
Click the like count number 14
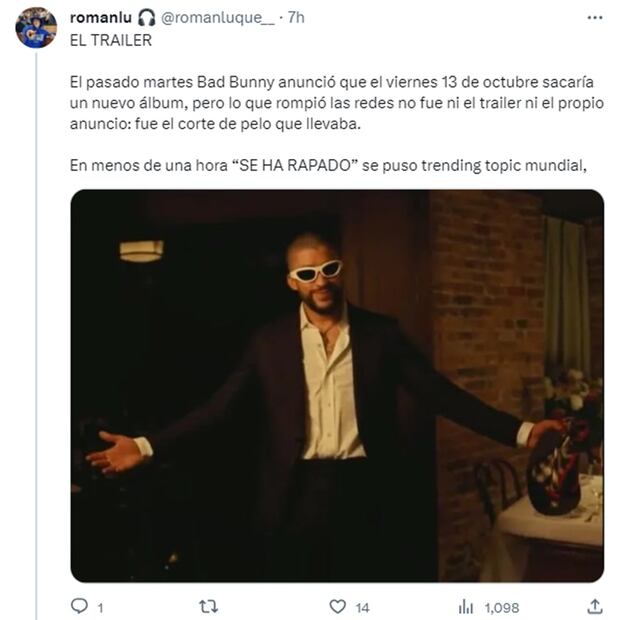click(x=362, y=607)
